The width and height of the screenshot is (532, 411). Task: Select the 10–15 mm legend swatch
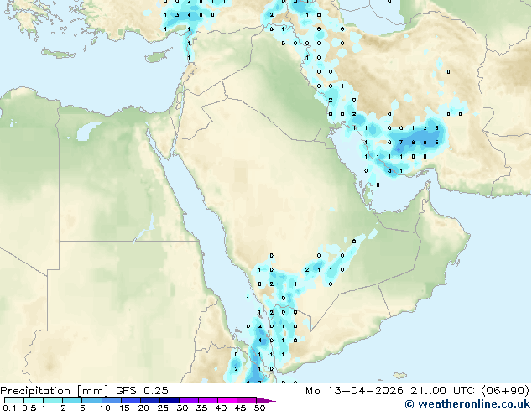[x=111, y=400]
